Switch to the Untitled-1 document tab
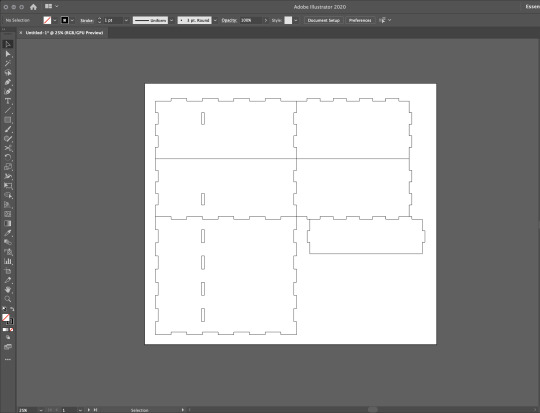Image resolution: width=540 pixels, height=413 pixels. tap(64, 33)
